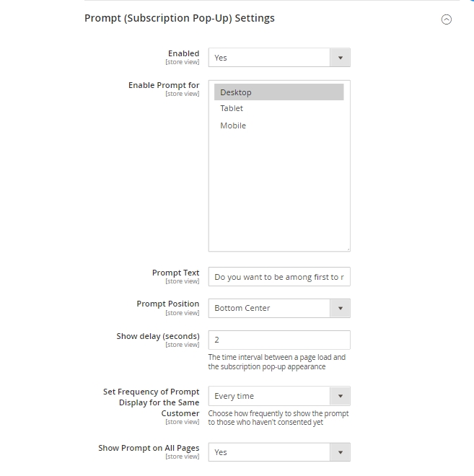The height and width of the screenshot is (476, 474).
Task: Open the Frequency of Prompt Display dropdown
Action: tap(270, 396)
